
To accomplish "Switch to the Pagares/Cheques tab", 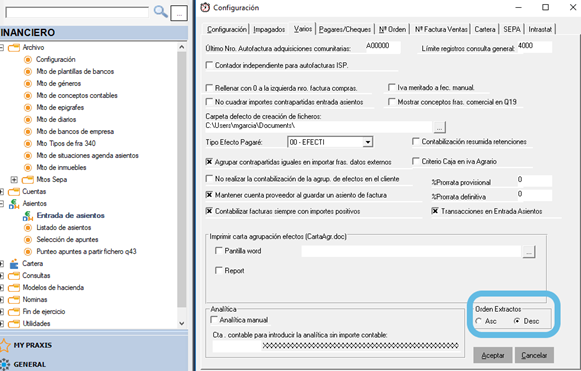I will pos(345,29).
